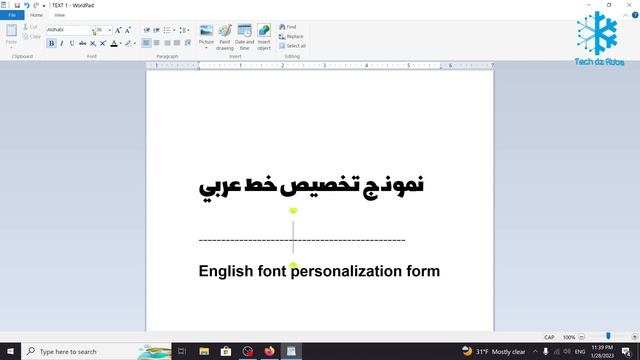The width and height of the screenshot is (640, 360).
Task: Open the File menu
Action: tap(12, 15)
